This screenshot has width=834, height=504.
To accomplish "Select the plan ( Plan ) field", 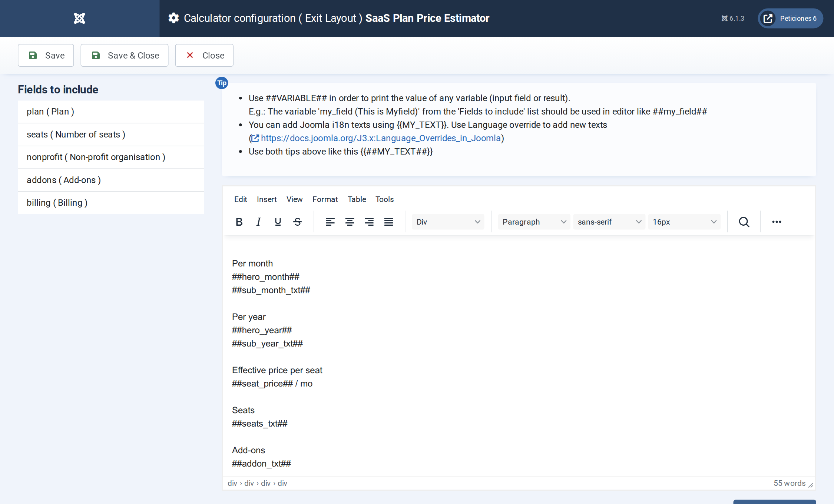I will pyautogui.click(x=111, y=112).
